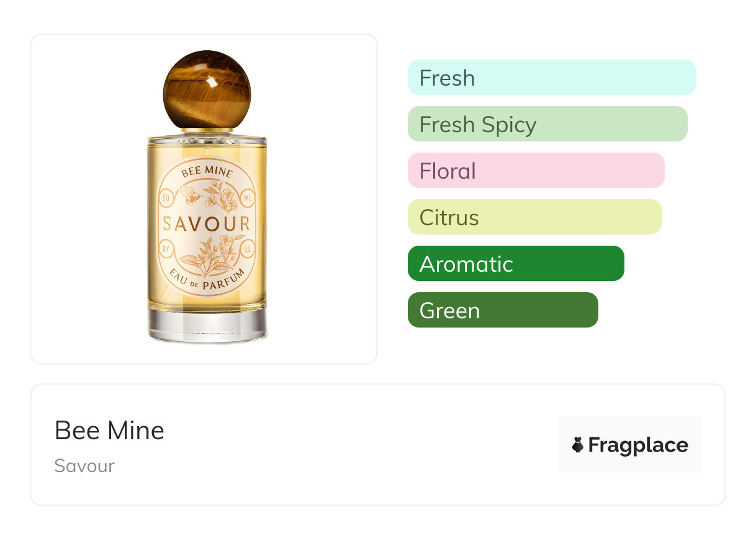The height and width of the screenshot is (536, 756).
Task: Click the Green accord bar
Action: pyautogui.click(x=502, y=310)
